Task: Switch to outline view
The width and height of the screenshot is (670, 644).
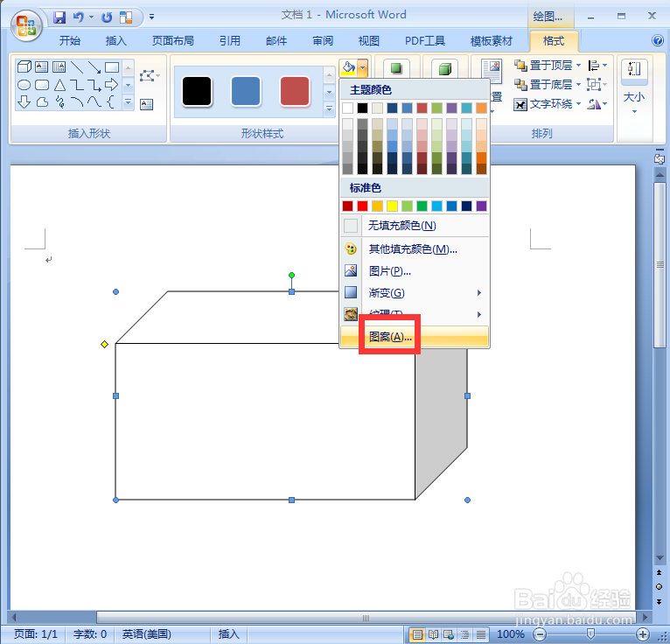Action: tap(465, 634)
